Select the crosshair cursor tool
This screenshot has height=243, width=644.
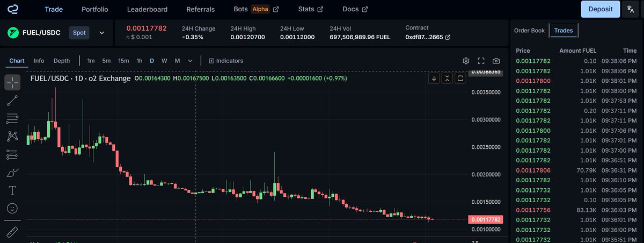click(x=12, y=82)
